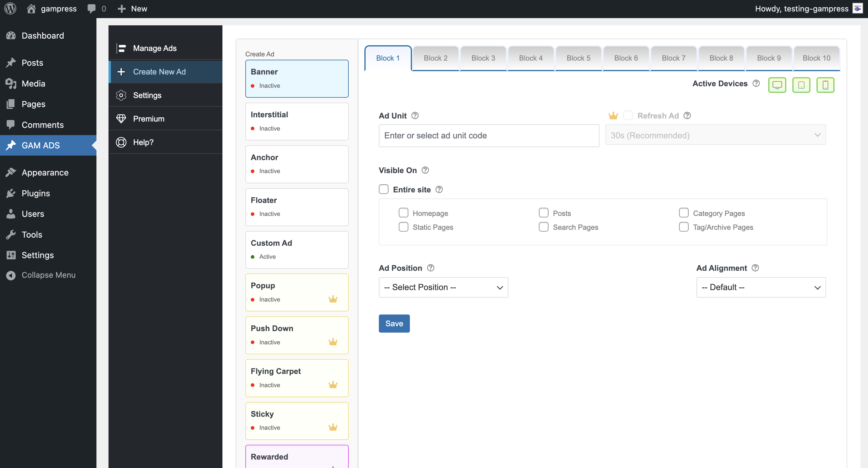Viewport: 868px width, 468px height.
Task: Click the help icon next to Visible On
Action: click(x=425, y=170)
